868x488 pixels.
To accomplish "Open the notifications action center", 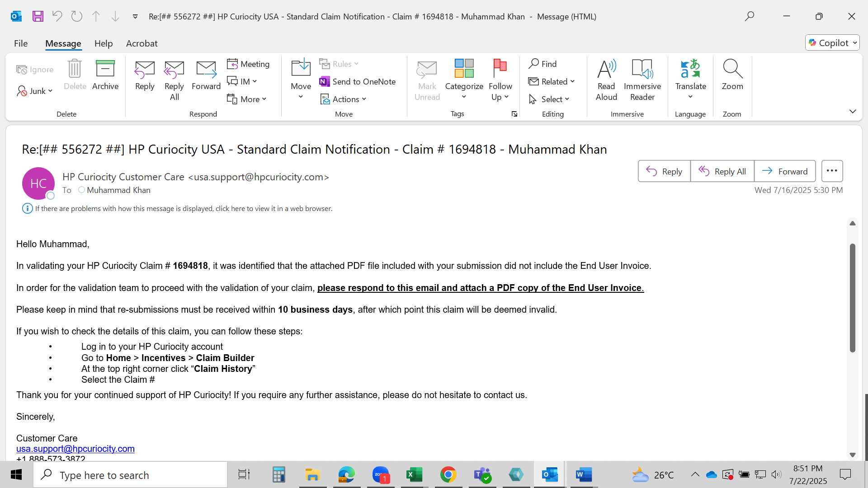I will tap(845, 474).
